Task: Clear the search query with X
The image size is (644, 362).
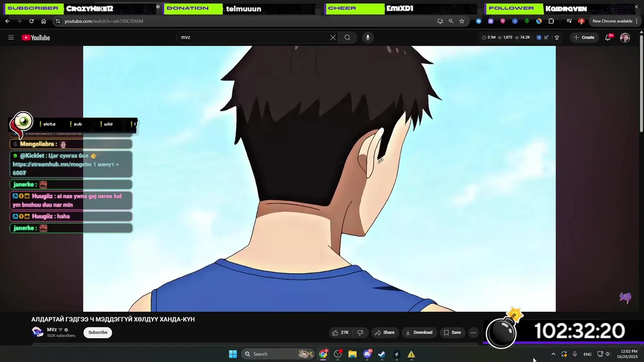Action: coord(333,37)
